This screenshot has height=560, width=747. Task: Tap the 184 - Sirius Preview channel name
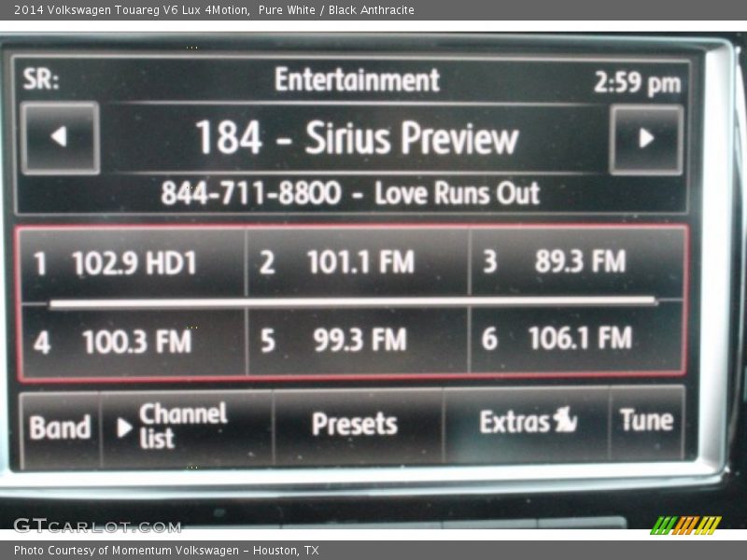(x=357, y=138)
